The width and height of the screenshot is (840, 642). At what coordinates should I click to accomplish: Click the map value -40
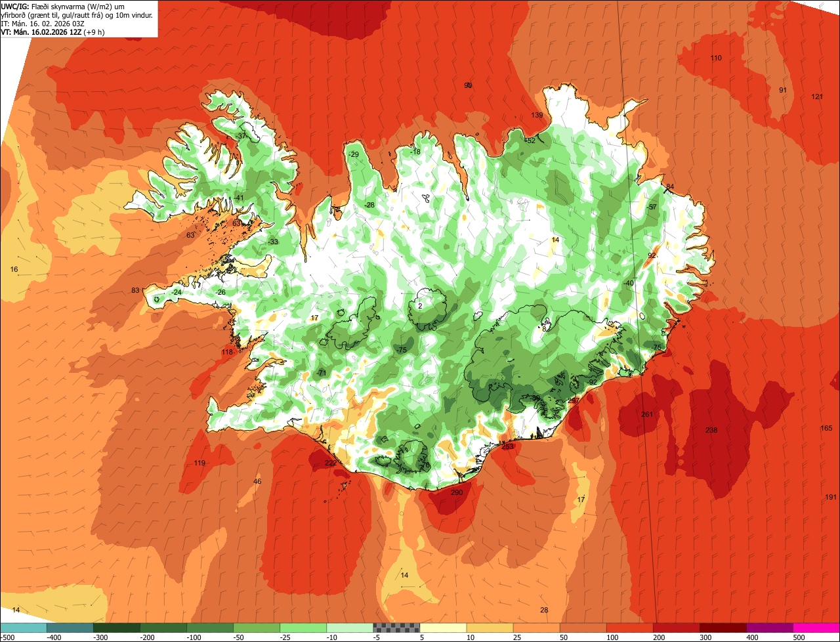(x=629, y=283)
